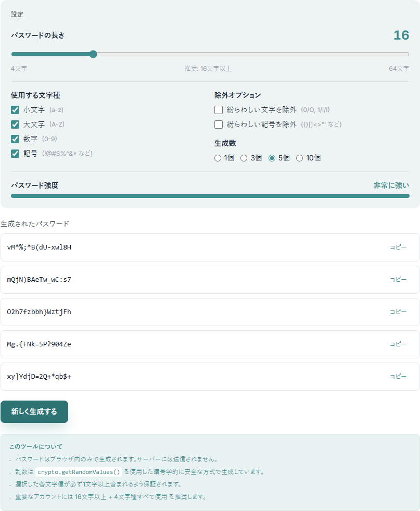
Task: Click the 64文字 maximum label
Action: 399,69
